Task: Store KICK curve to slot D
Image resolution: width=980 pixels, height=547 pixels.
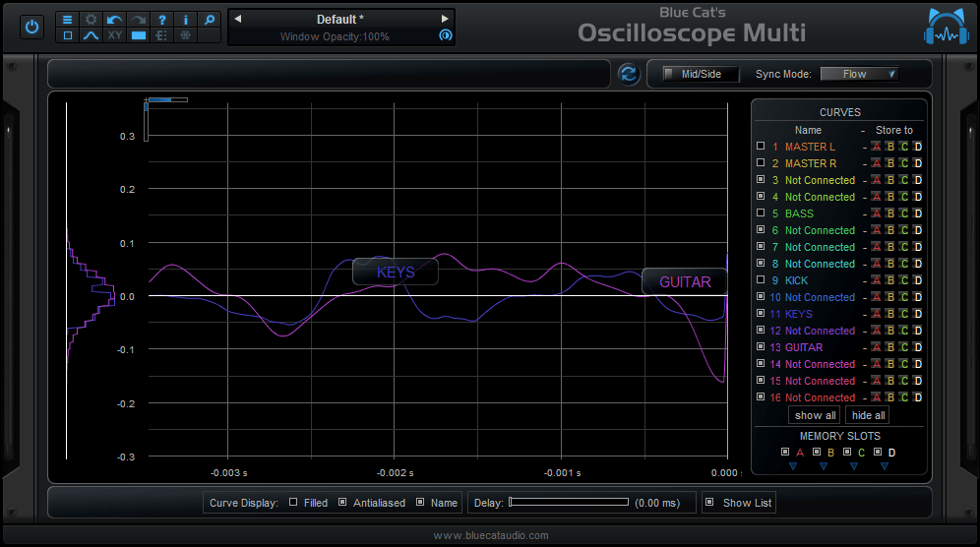Action: coord(917,280)
